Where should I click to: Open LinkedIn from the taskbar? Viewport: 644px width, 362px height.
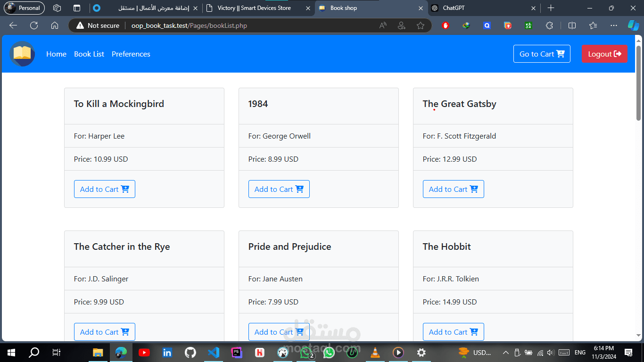167,352
